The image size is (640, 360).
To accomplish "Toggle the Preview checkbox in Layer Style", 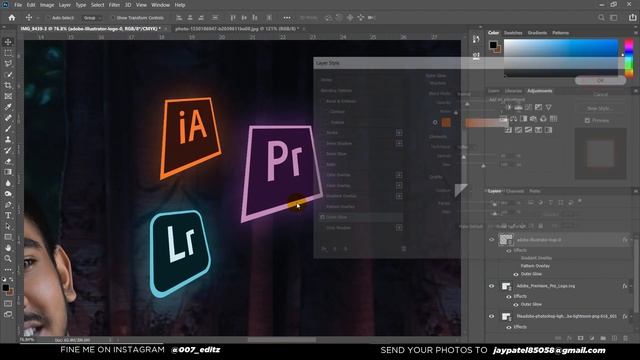I will click(x=587, y=120).
